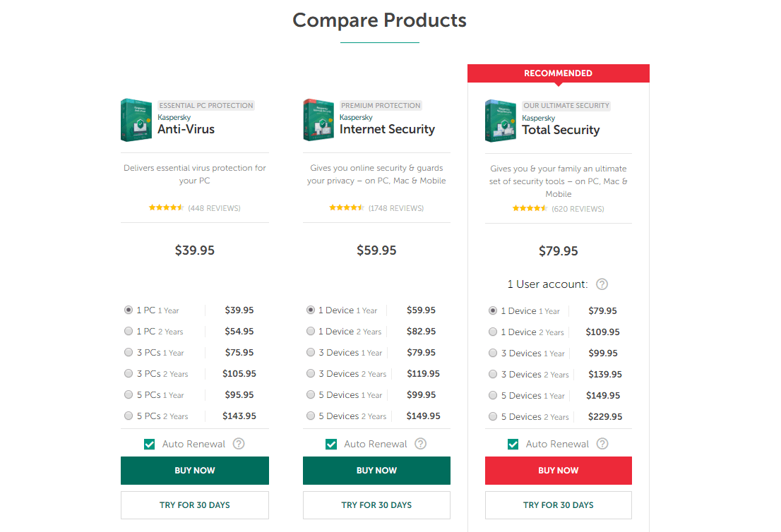Click the ESSENTIAL PC PROTECTION label
Screen dimensions: 781x532
pos(206,106)
